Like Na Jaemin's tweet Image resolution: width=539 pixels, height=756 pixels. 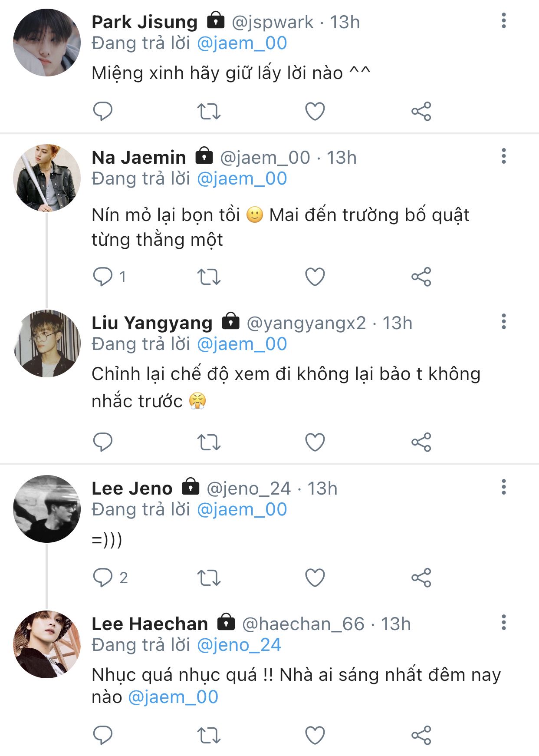coord(315,277)
